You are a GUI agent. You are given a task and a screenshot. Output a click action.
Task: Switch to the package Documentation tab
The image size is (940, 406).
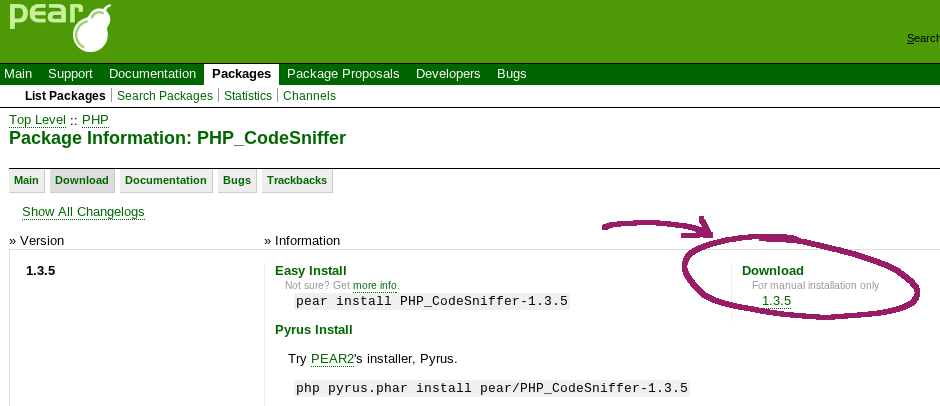165,181
